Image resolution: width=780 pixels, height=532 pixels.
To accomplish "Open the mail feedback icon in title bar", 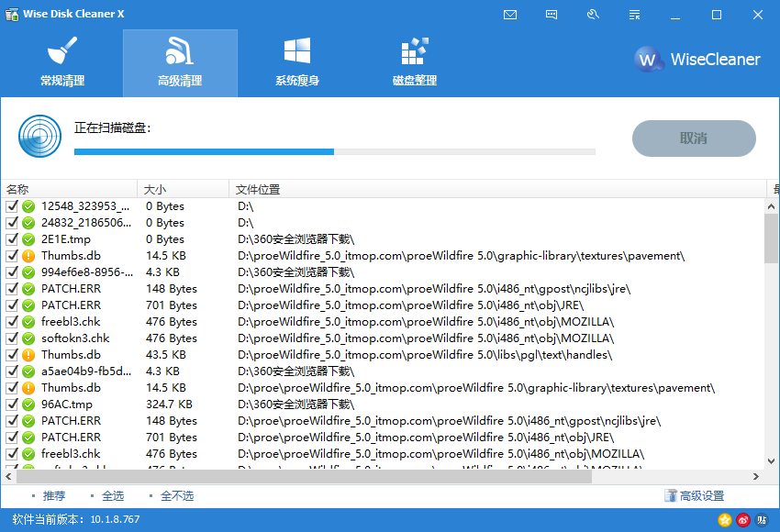I will coord(510,15).
